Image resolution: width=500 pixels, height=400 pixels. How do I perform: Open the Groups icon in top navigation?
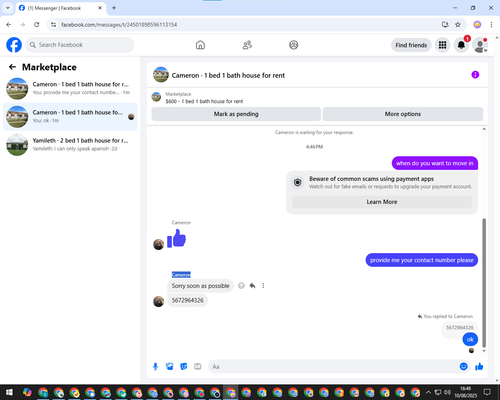[294, 45]
